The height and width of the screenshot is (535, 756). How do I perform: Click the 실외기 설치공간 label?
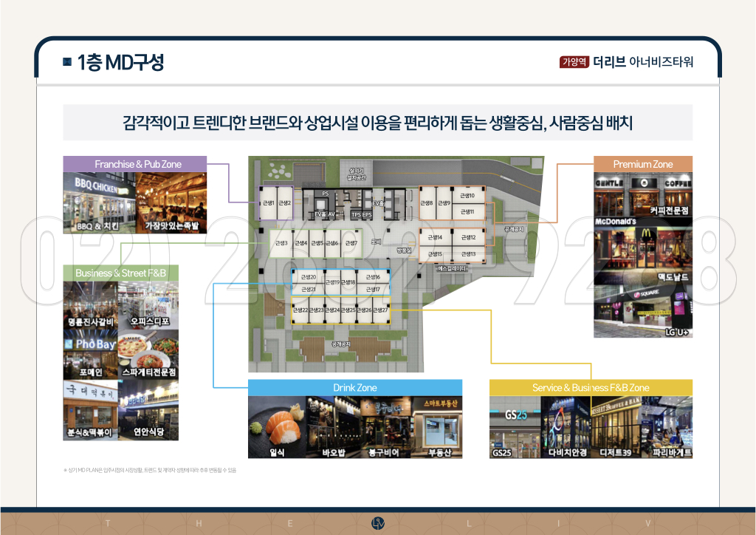point(357,174)
